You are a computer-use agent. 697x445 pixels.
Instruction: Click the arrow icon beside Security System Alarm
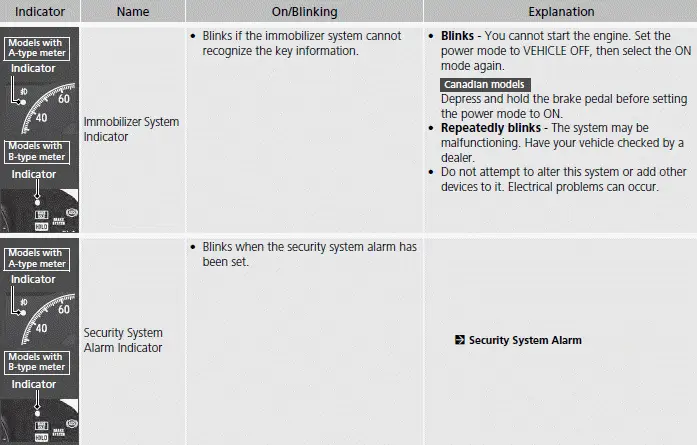point(460,340)
